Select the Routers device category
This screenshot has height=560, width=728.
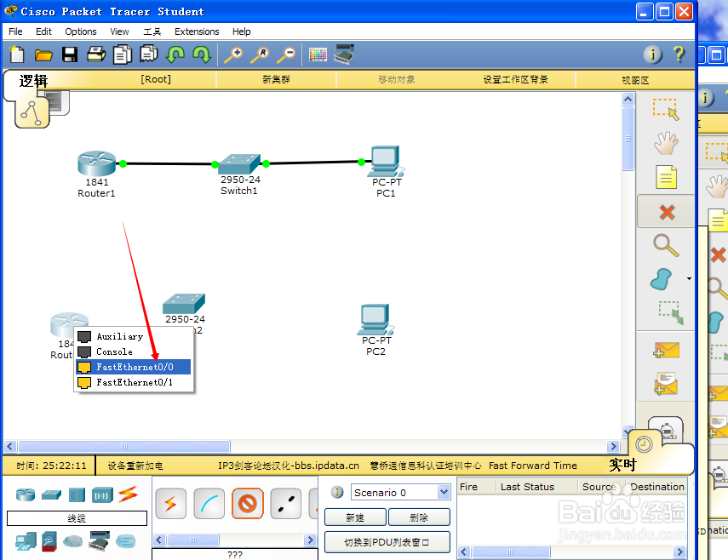[x=25, y=494]
